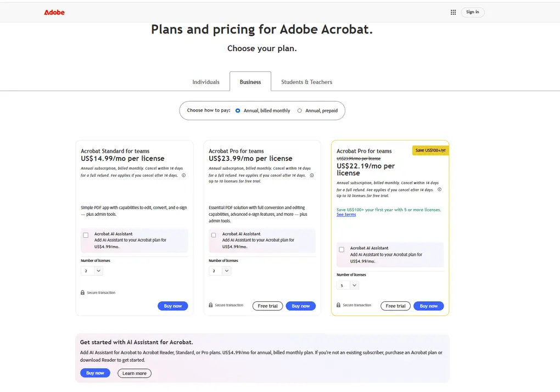Start a Free trial of Acrobat Pro for teams
Screen dimensions: 560x392
click(x=267, y=306)
